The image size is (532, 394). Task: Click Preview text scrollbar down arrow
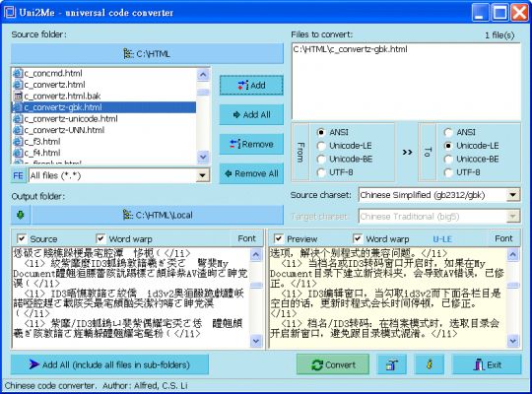(x=512, y=341)
